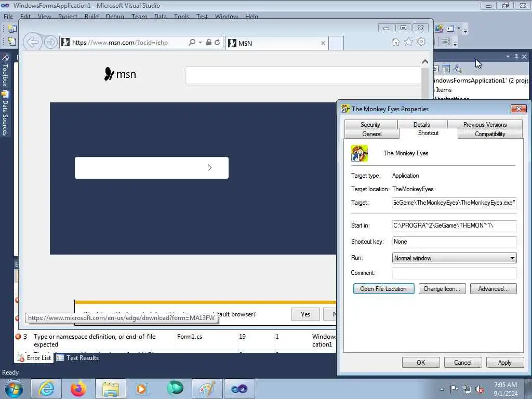This screenshot has width=532, height=399.
Task: Click Cancel in Monkey Eyes Properties
Action: [x=463, y=362]
